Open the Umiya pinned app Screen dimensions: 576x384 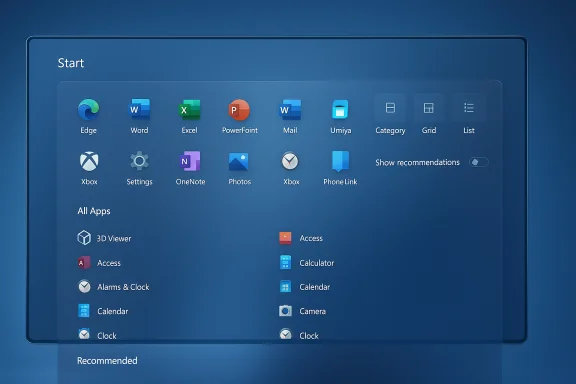click(341, 116)
